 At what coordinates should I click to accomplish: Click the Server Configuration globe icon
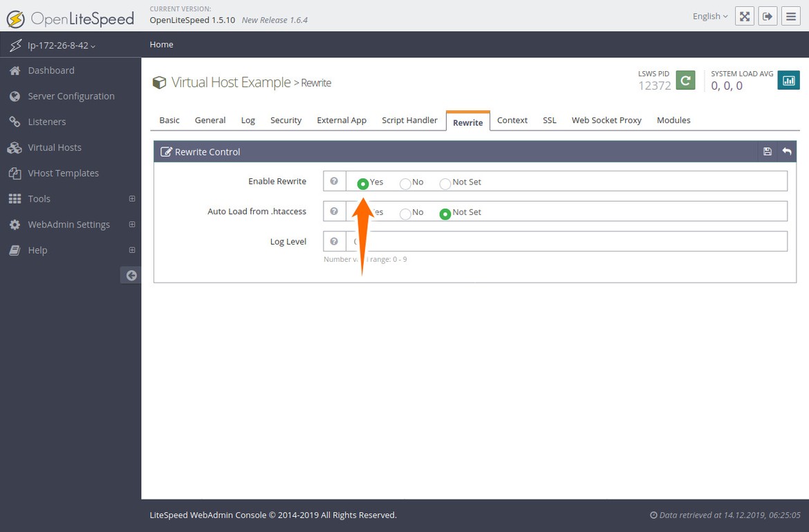pyautogui.click(x=15, y=97)
